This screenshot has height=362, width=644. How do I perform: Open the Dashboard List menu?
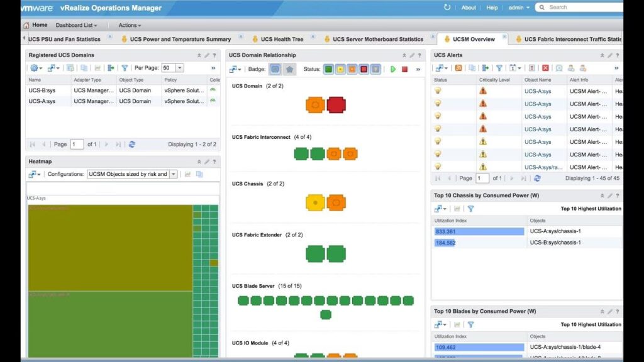[x=78, y=25]
